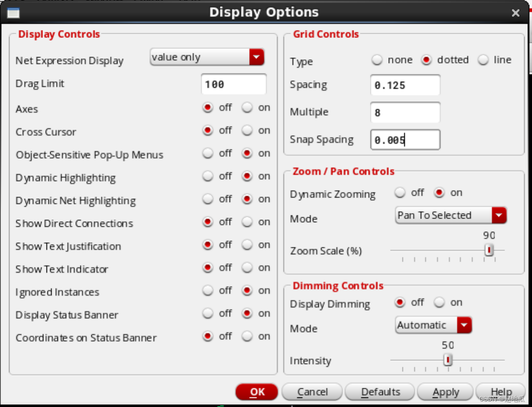This screenshot has height=407, width=532.
Task: Open the Dimming Mode Automatic dropdown
Action: (464, 325)
